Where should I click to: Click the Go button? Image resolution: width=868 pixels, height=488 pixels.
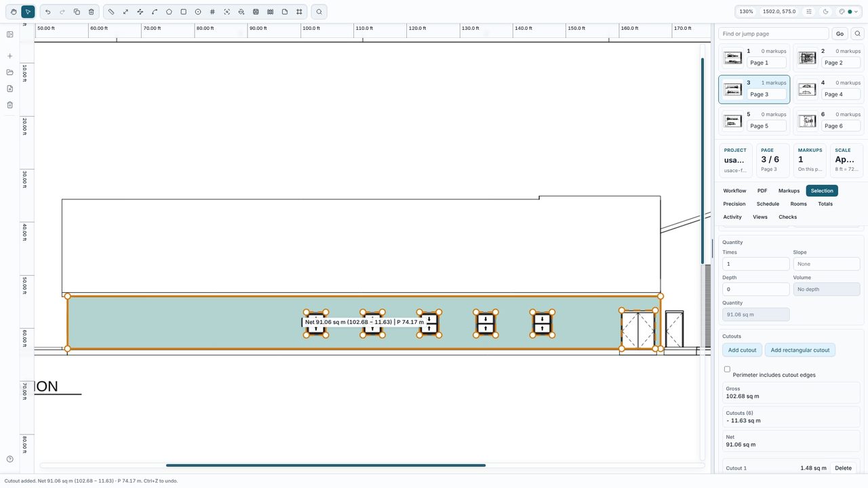840,34
